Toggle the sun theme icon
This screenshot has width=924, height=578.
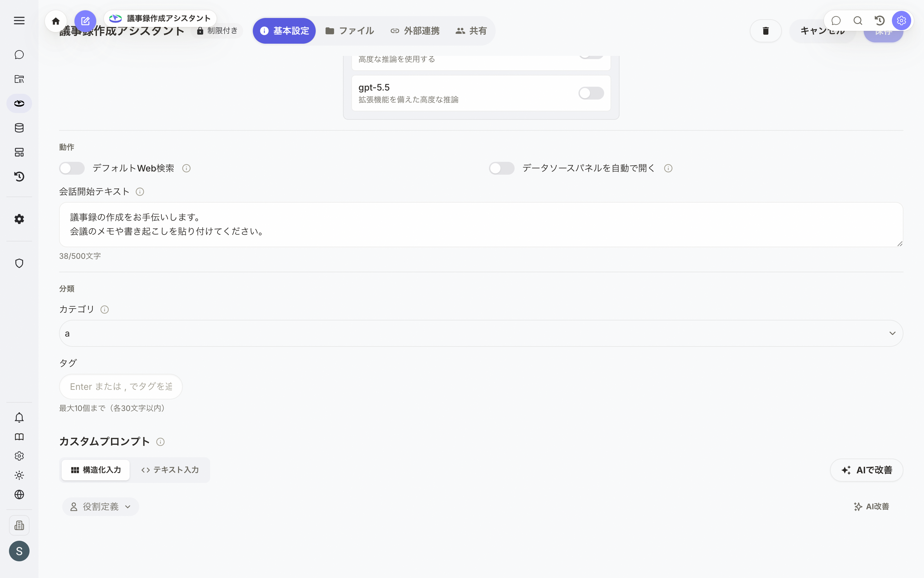(x=19, y=475)
